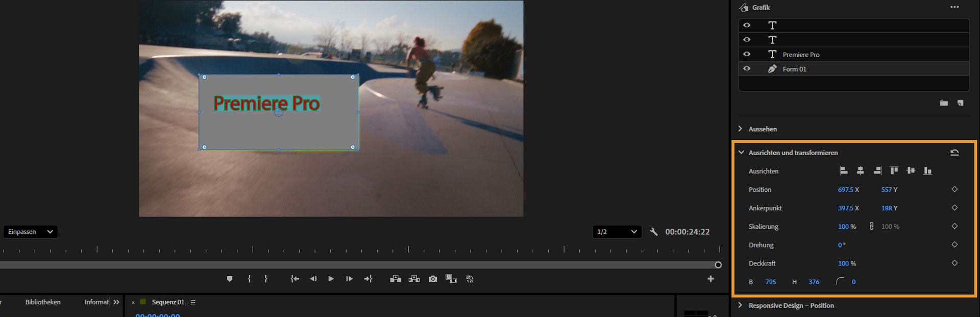Show more panel tabs double chevron

(116, 302)
